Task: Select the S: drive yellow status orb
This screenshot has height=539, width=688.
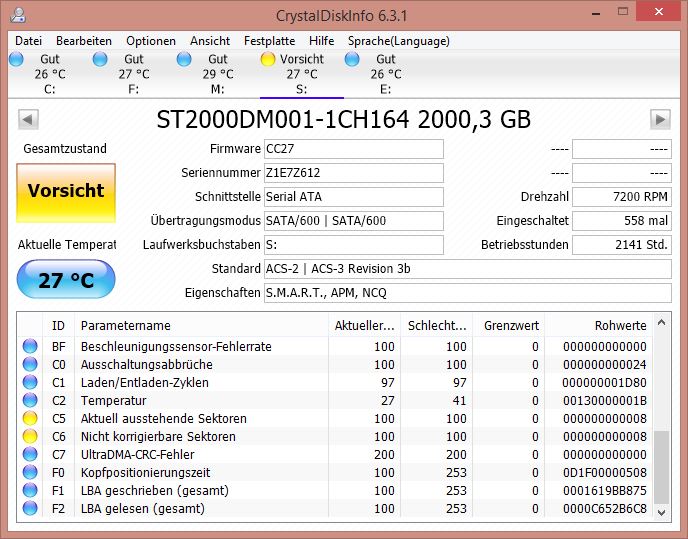Action: [x=268, y=59]
